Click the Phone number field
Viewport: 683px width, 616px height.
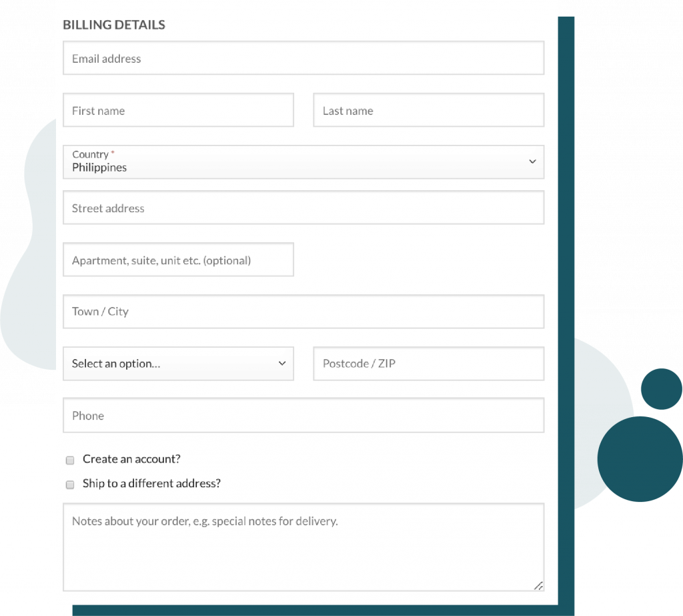pyautogui.click(x=303, y=416)
